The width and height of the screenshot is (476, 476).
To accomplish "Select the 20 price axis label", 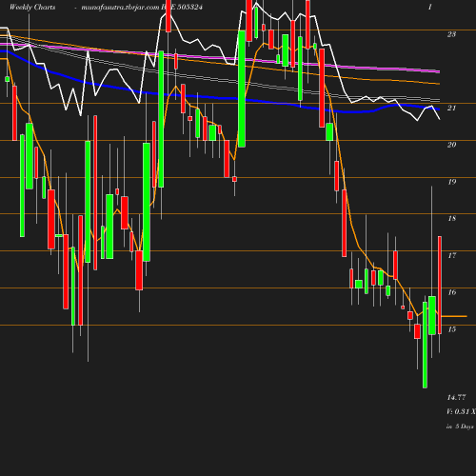I will pos(451,145).
